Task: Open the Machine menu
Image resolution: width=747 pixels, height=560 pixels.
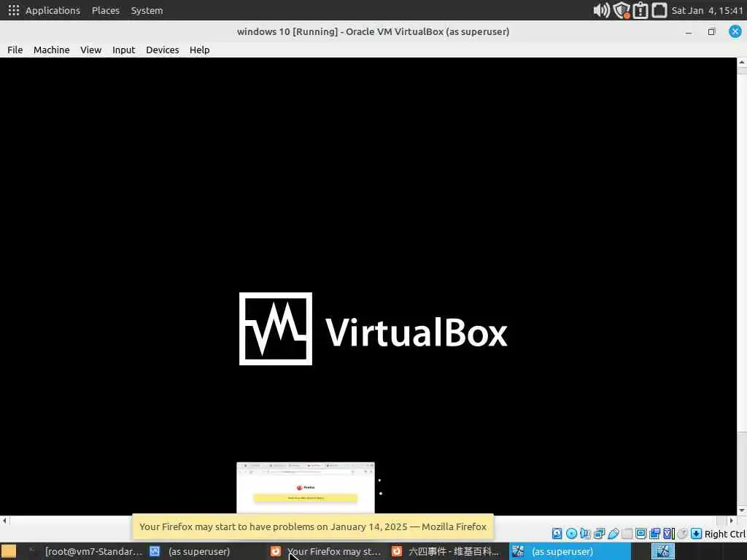Action: (x=52, y=50)
